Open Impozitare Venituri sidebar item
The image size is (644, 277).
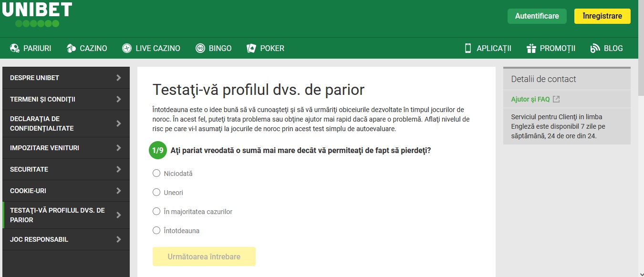click(66, 148)
